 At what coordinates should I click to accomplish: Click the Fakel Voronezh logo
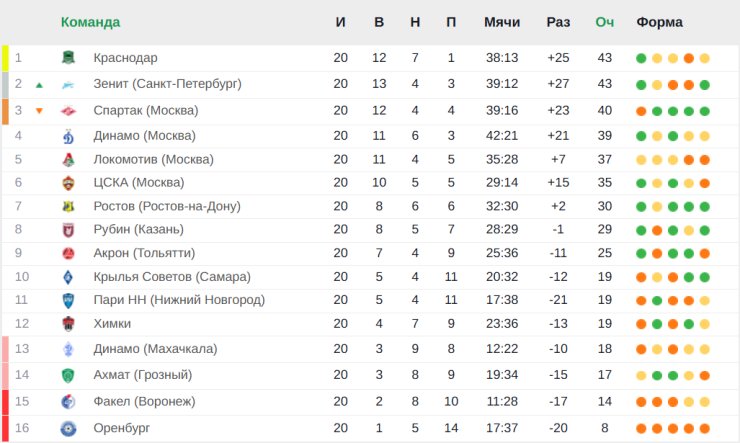(x=69, y=402)
